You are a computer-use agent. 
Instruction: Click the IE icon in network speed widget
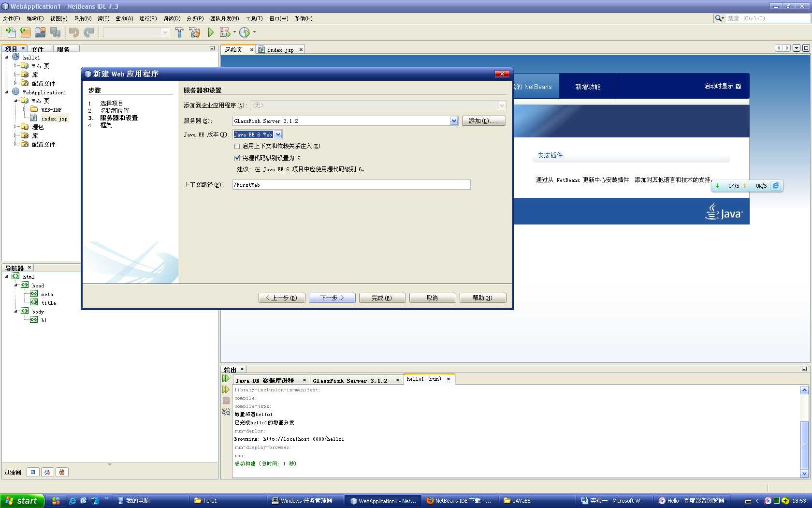pyautogui.click(x=776, y=186)
